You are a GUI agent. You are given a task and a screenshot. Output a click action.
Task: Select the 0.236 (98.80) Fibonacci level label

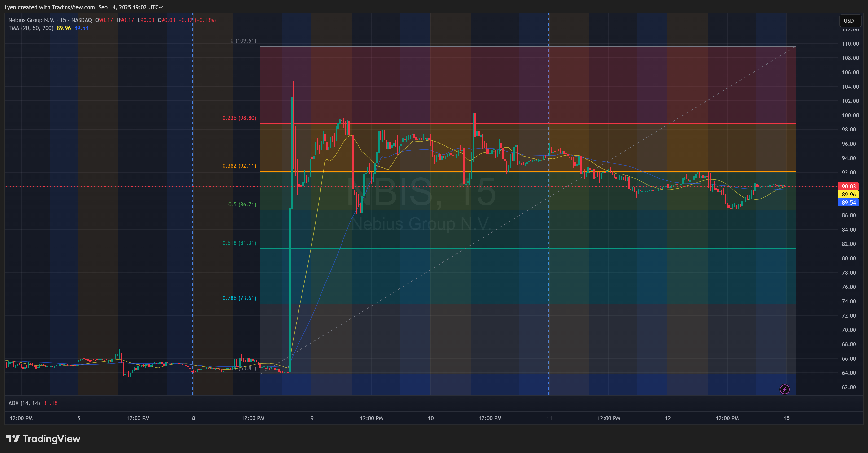[x=239, y=118]
